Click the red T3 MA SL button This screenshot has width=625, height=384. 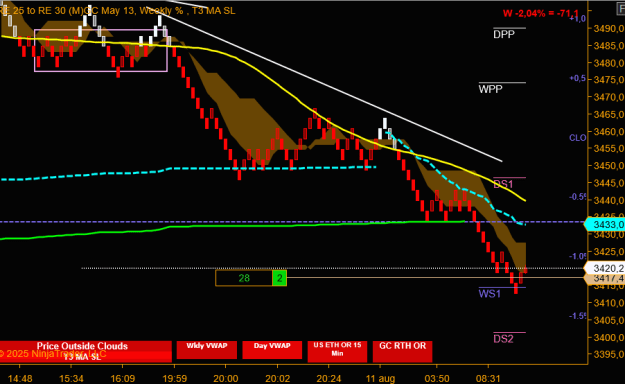click(x=86, y=357)
